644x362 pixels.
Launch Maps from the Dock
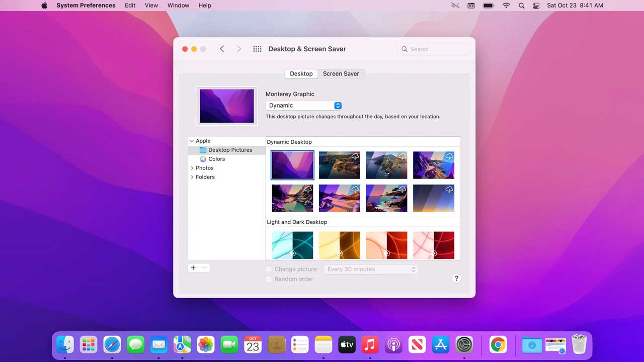click(182, 344)
